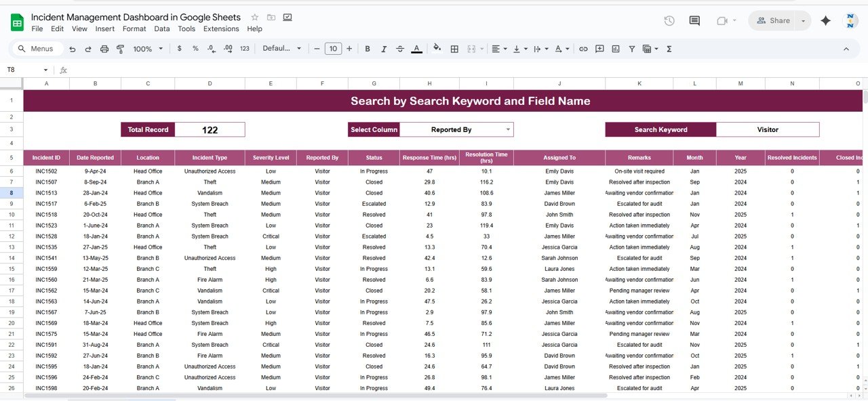Select the Search Keyword cell containing Visitor
The height and width of the screenshot is (401, 868).
pyautogui.click(x=767, y=129)
